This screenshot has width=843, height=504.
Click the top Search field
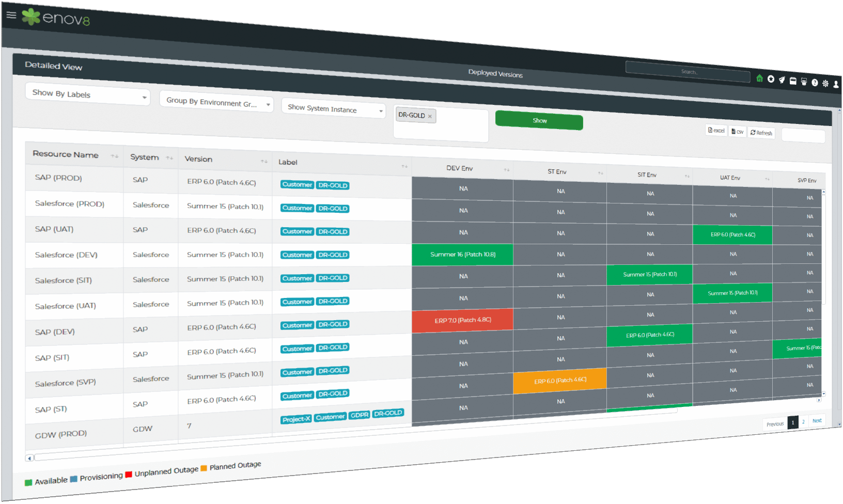(688, 72)
